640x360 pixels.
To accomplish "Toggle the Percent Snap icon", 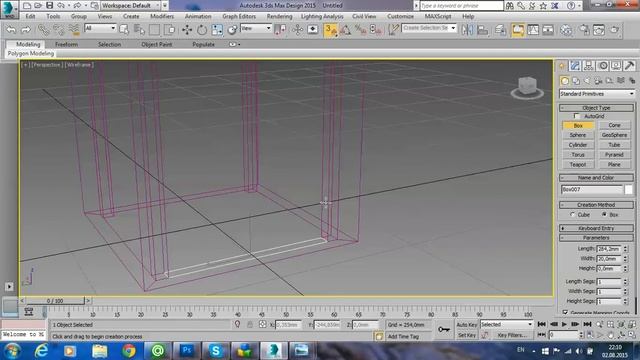I will 360,30.
